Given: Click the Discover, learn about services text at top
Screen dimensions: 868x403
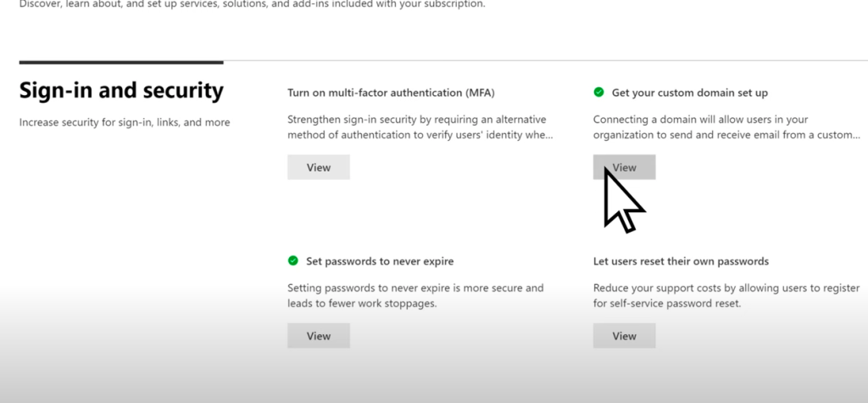Looking at the screenshot, I should pyautogui.click(x=253, y=4).
